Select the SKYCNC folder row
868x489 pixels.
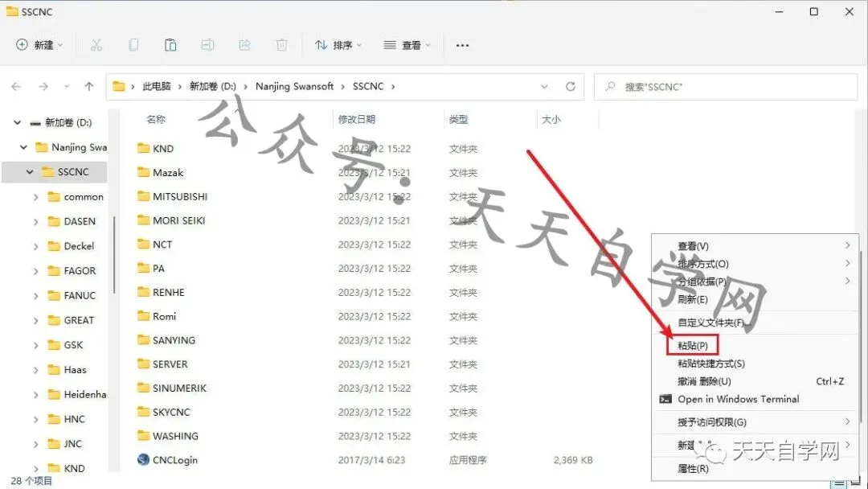pos(366,412)
